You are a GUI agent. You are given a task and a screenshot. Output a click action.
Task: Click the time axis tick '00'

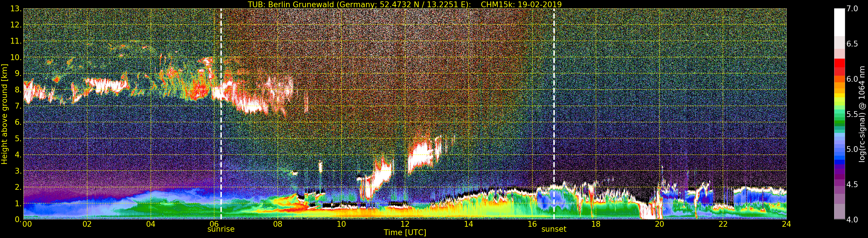27,224
